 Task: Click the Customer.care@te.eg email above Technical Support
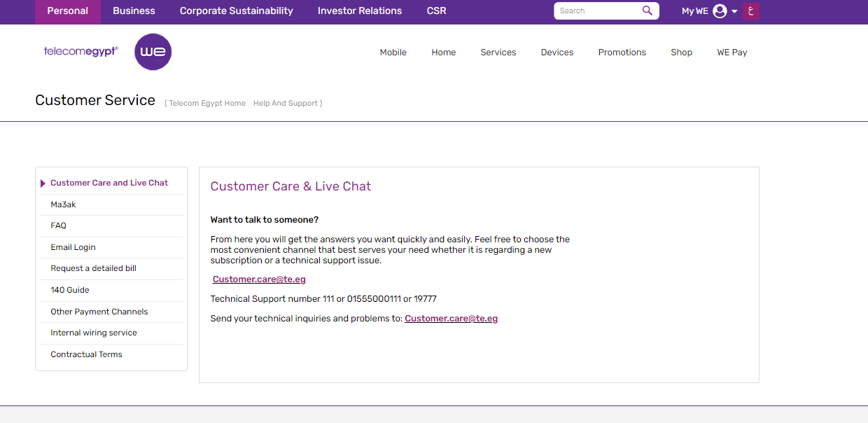tap(259, 279)
